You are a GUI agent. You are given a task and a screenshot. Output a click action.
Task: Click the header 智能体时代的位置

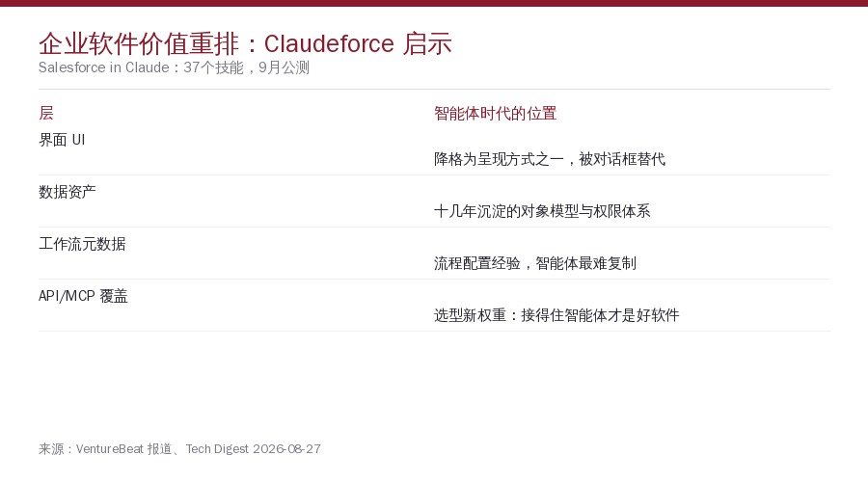pos(495,114)
